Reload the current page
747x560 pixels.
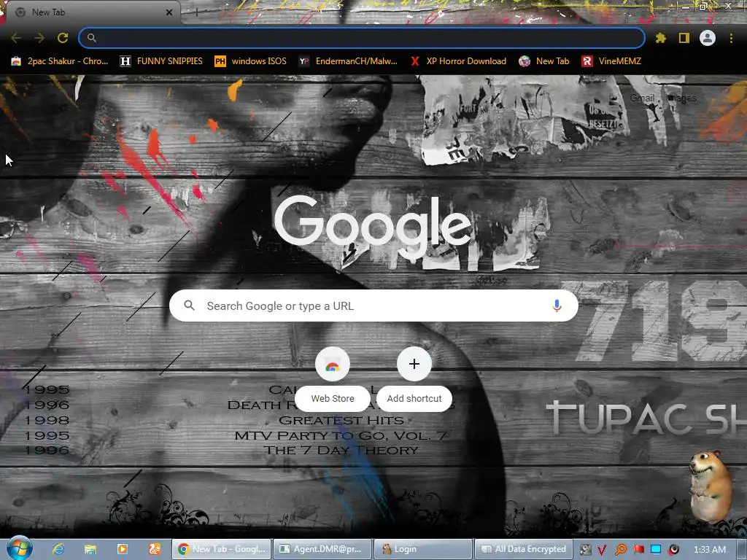[x=63, y=38]
